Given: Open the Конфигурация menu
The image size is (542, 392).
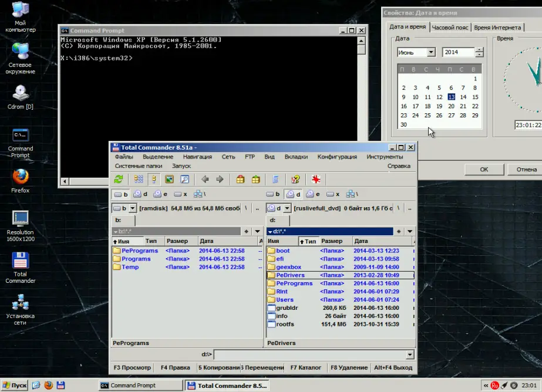Looking at the screenshot, I should 337,157.
